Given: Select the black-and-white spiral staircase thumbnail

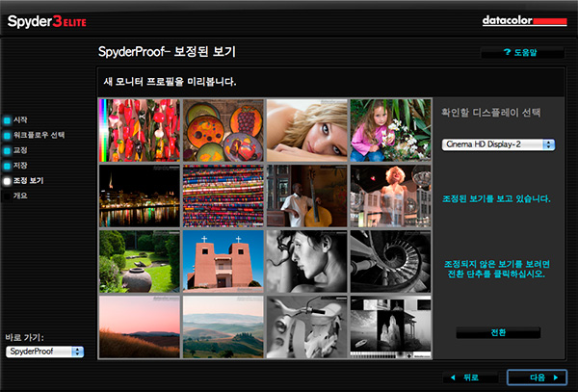Looking at the screenshot, I should tap(388, 260).
